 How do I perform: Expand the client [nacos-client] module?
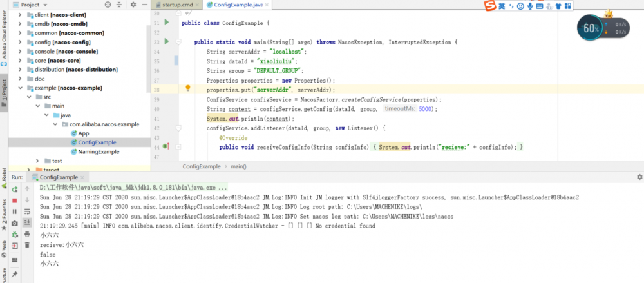click(19, 15)
